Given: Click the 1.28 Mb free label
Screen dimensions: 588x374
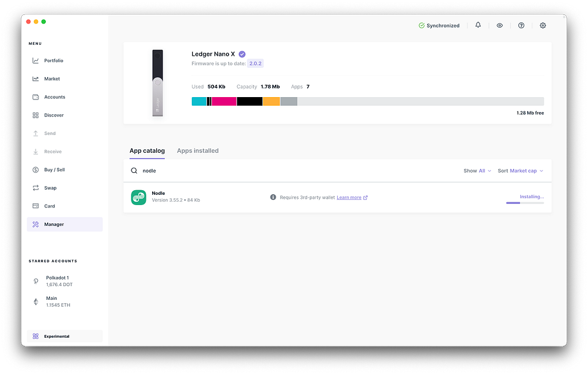Looking at the screenshot, I should point(530,113).
